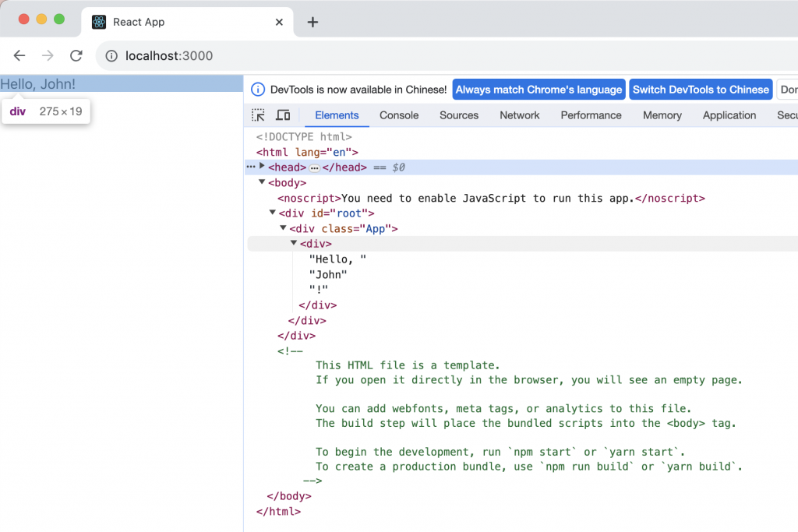Open the Network tab
This screenshot has width=798, height=532.
pos(520,115)
